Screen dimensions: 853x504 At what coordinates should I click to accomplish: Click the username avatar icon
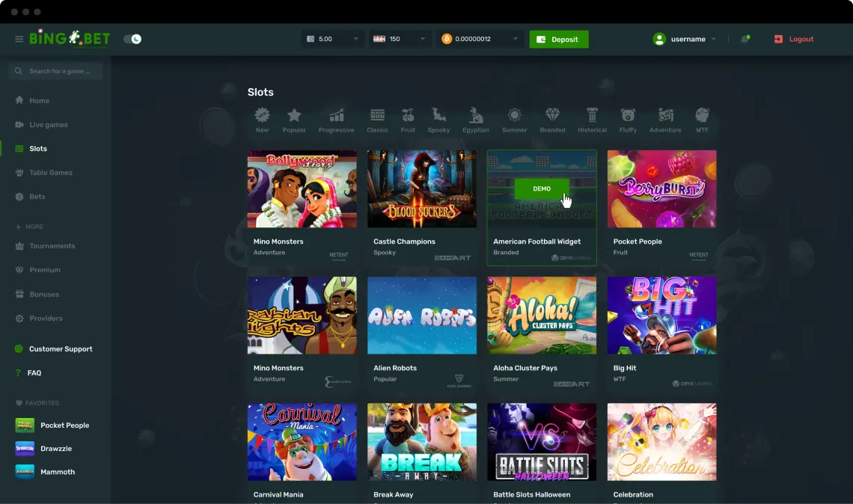click(x=659, y=39)
